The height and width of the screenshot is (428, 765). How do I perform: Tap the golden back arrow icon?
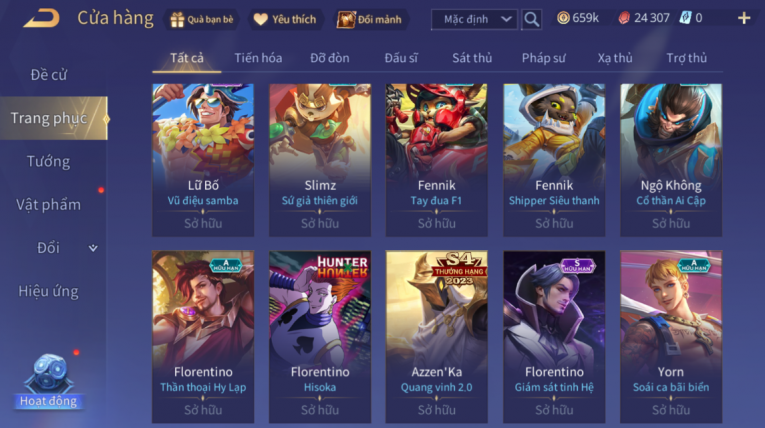[x=42, y=19]
